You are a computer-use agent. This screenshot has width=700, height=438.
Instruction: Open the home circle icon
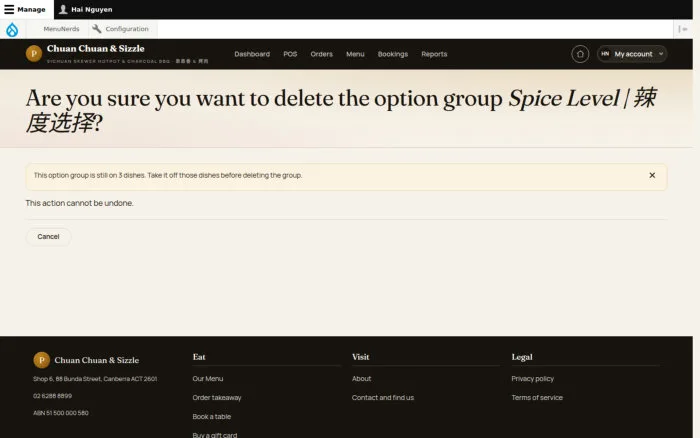pyautogui.click(x=580, y=54)
